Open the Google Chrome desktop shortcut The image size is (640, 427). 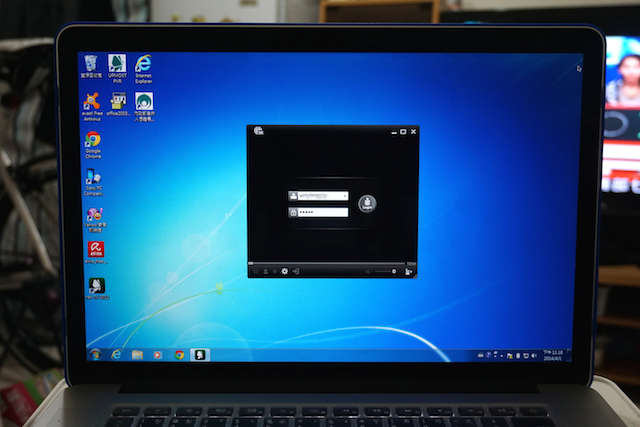(x=93, y=145)
